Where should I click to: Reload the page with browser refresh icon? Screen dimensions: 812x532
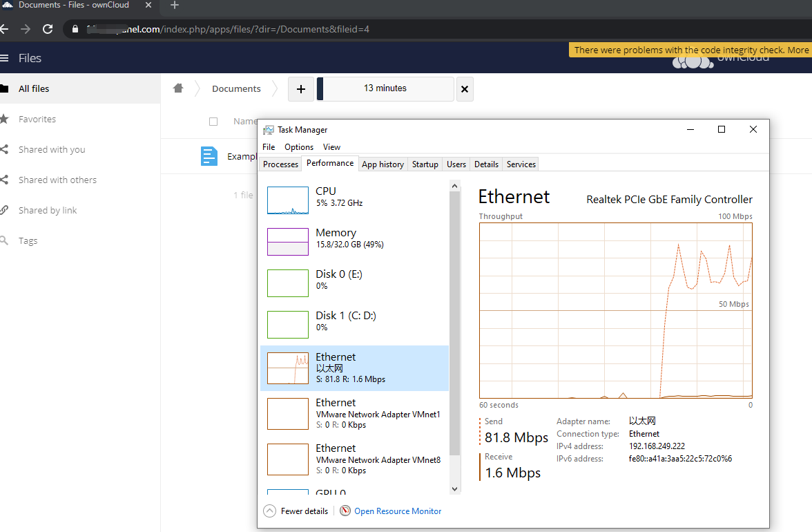tap(48, 29)
